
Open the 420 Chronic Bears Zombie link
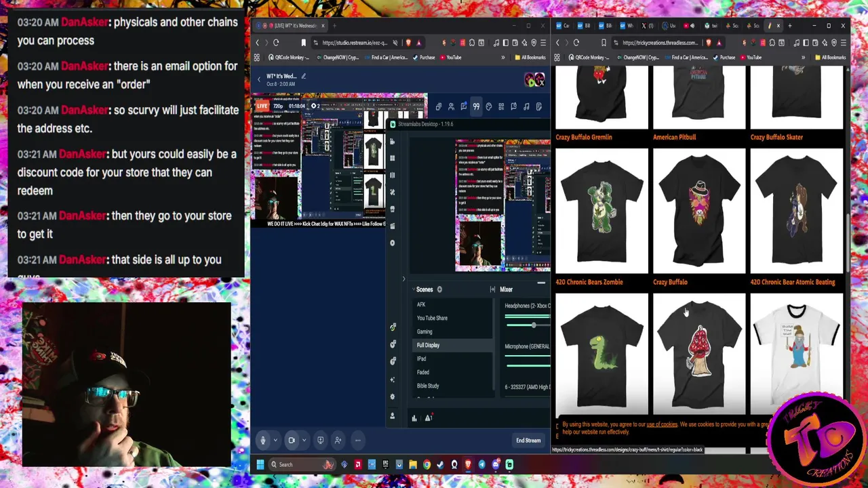589,282
